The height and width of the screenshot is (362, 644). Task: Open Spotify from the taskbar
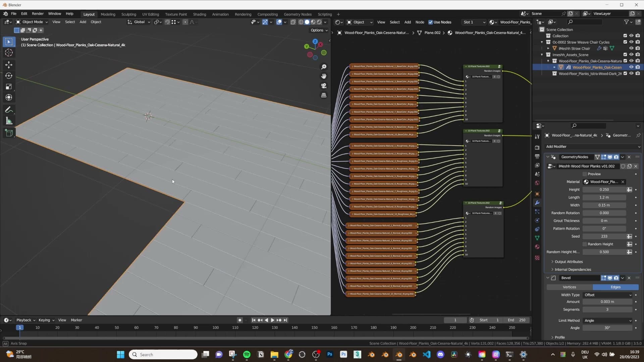coord(247,355)
